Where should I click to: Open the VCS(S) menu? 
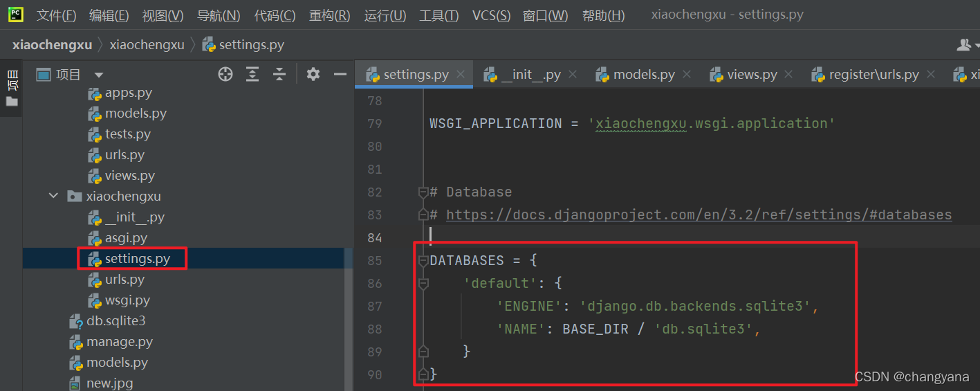[x=492, y=15]
